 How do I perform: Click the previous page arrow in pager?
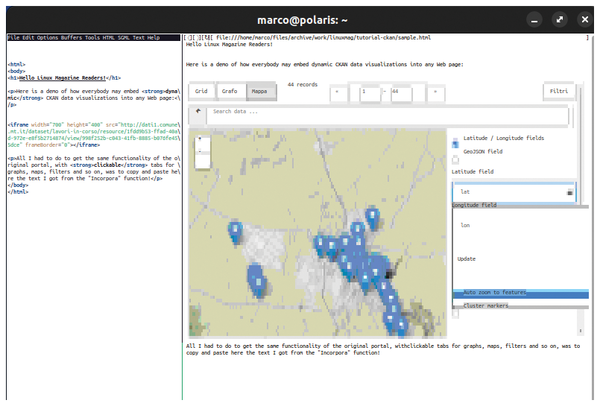[338, 91]
